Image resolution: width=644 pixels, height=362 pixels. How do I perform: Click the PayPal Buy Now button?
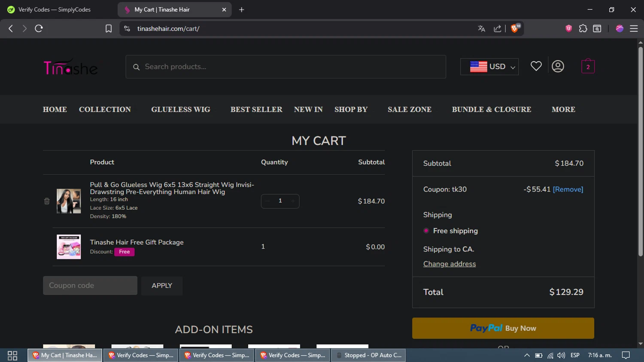503,328
